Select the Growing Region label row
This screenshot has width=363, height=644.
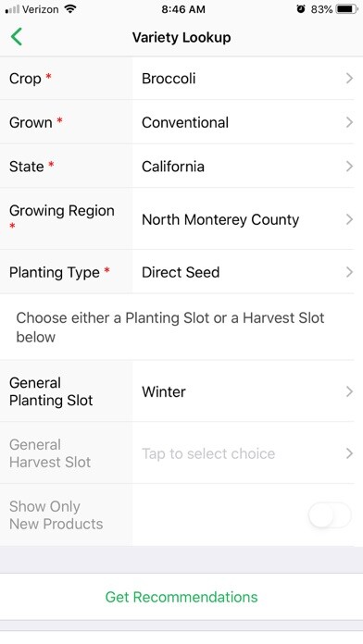coord(66,218)
